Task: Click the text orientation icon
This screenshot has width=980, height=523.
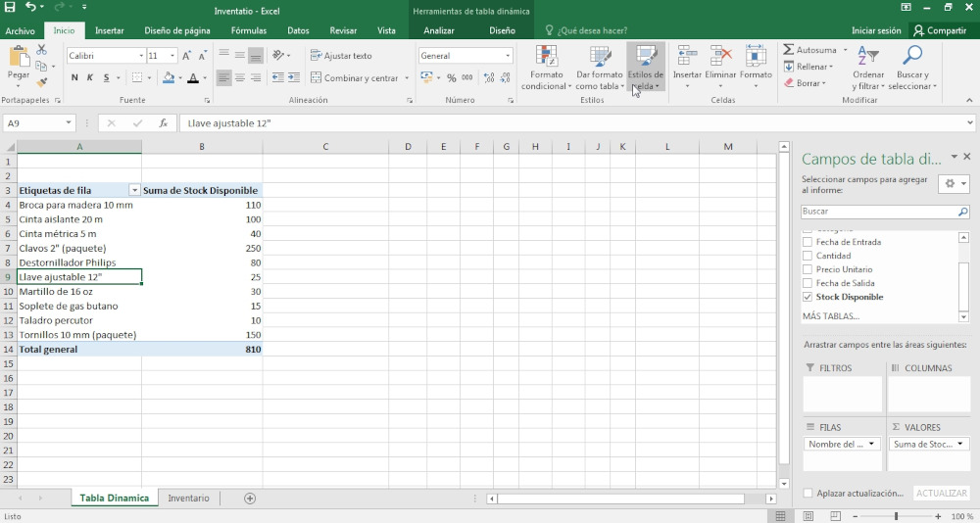Action: [x=278, y=56]
